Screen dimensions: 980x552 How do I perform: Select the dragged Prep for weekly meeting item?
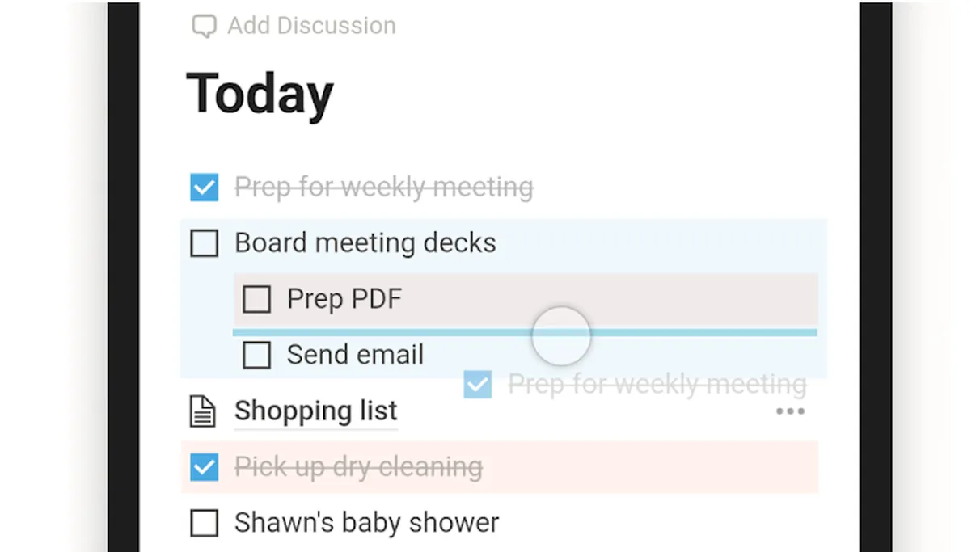pos(657,384)
